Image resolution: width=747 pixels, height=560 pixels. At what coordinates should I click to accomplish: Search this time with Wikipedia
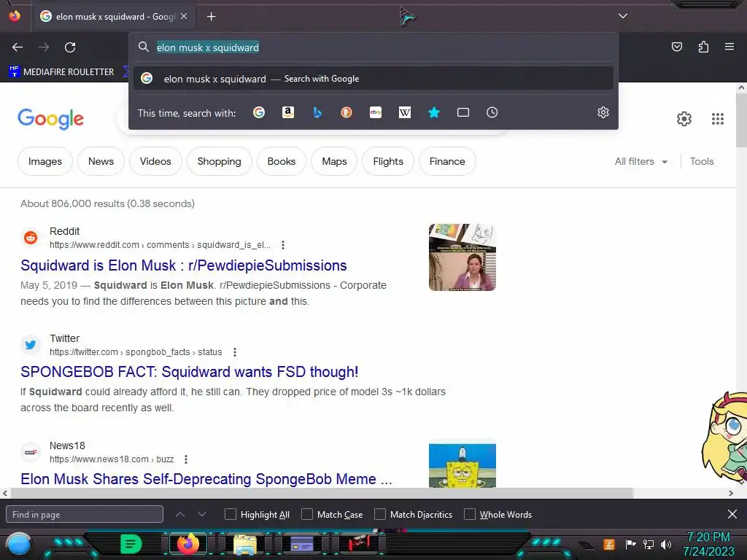click(x=404, y=112)
